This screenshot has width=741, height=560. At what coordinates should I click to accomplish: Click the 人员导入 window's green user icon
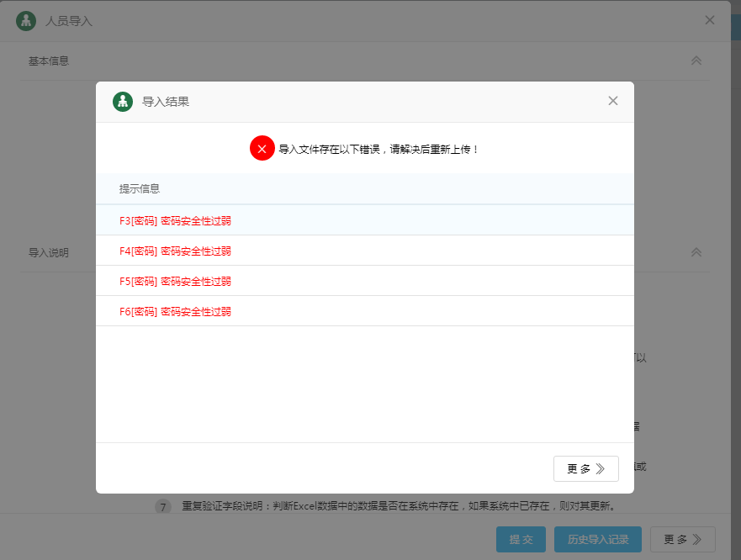26,21
